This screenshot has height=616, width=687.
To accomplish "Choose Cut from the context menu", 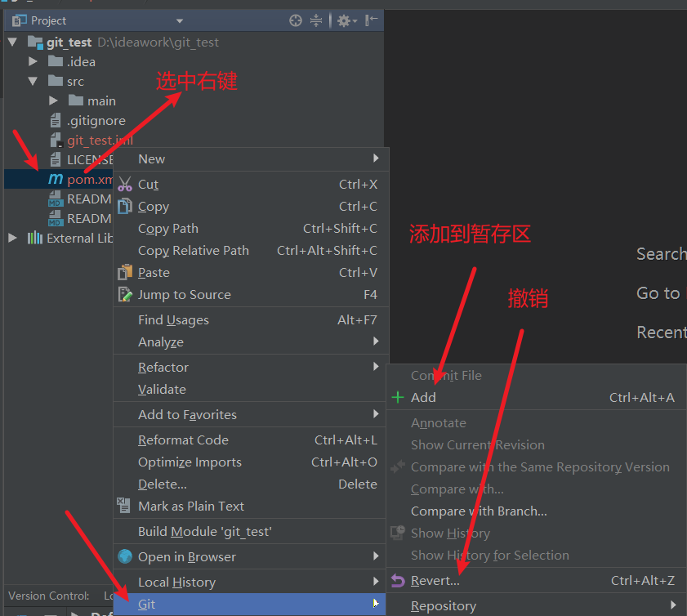I will [x=251, y=185].
